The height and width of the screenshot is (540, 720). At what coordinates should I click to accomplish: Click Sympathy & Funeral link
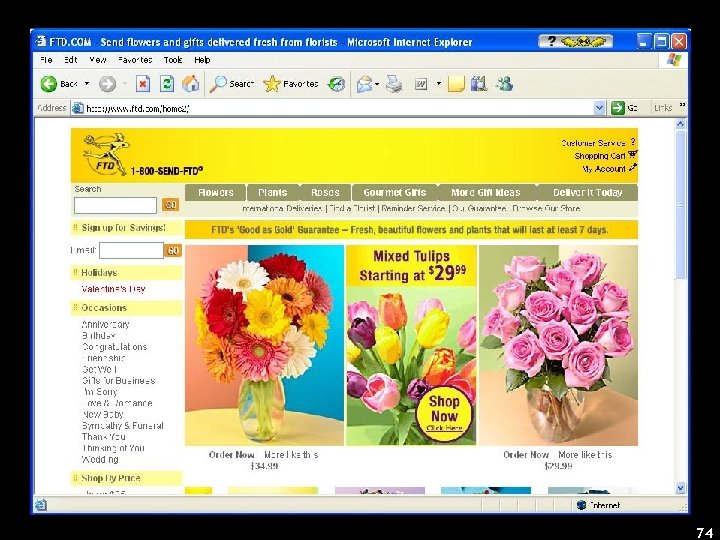[x=123, y=426]
